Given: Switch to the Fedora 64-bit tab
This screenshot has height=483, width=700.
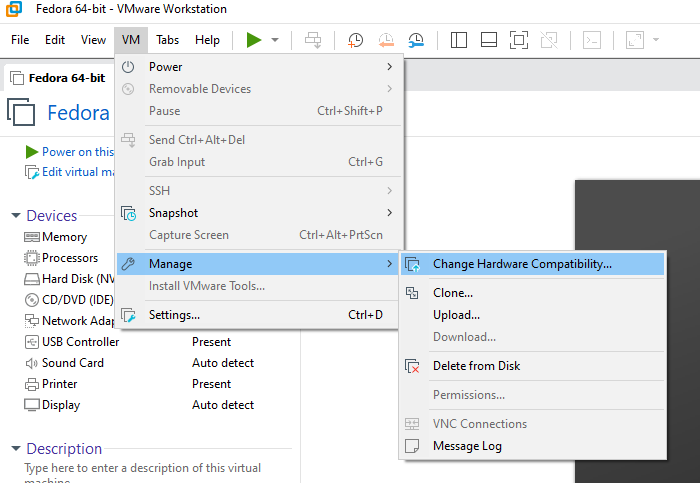Looking at the screenshot, I should click(58, 78).
